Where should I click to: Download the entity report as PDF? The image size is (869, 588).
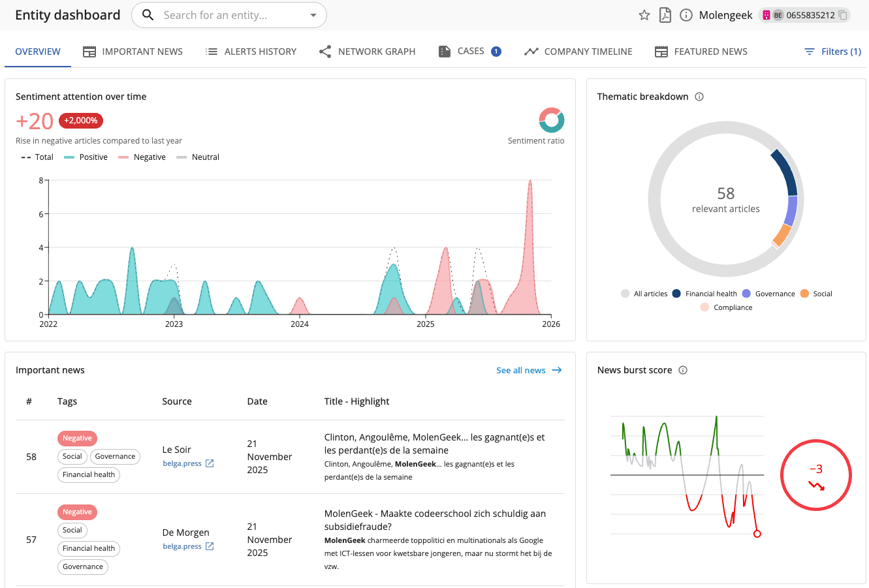click(x=665, y=14)
